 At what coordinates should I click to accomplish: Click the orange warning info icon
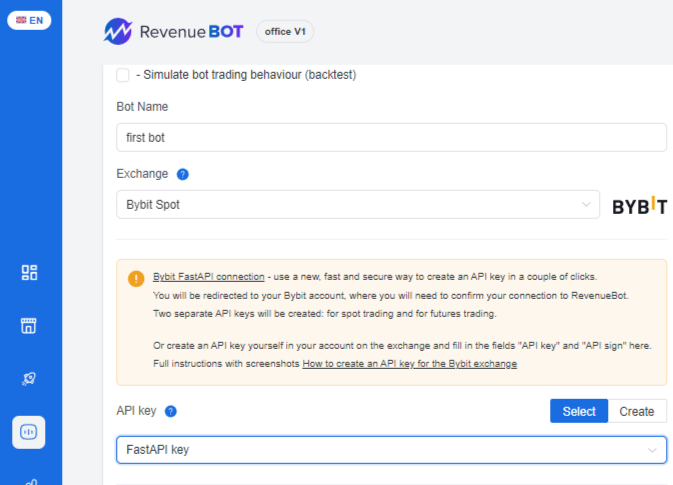click(136, 278)
